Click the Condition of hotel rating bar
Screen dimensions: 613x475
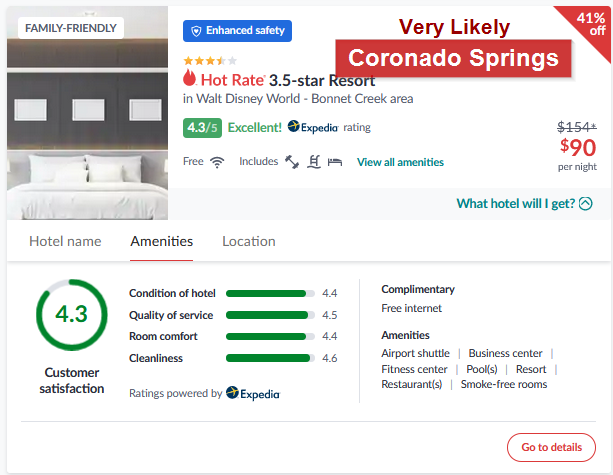pyautogui.click(x=270, y=294)
